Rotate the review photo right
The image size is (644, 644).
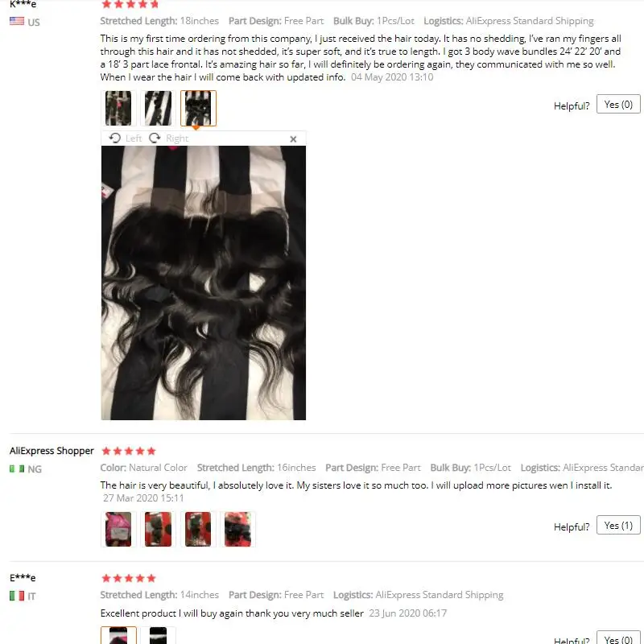[169, 138]
